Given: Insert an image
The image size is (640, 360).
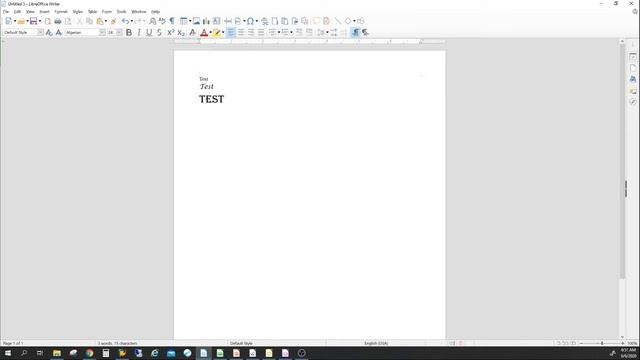Looking at the screenshot, I should click(196, 21).
